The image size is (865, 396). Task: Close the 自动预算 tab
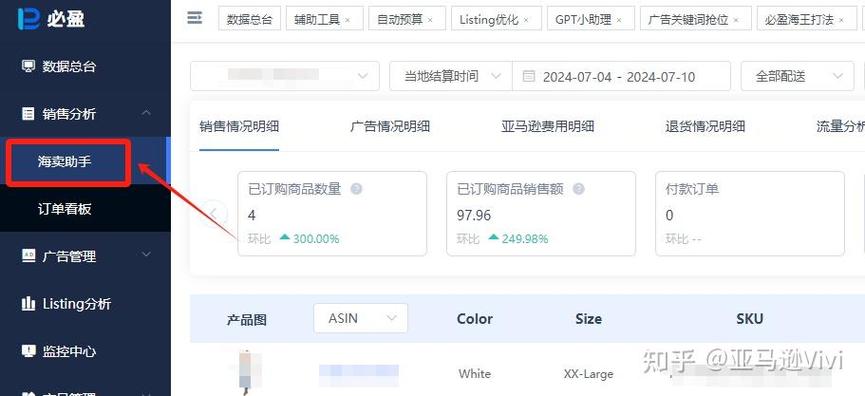click(430, 20)
